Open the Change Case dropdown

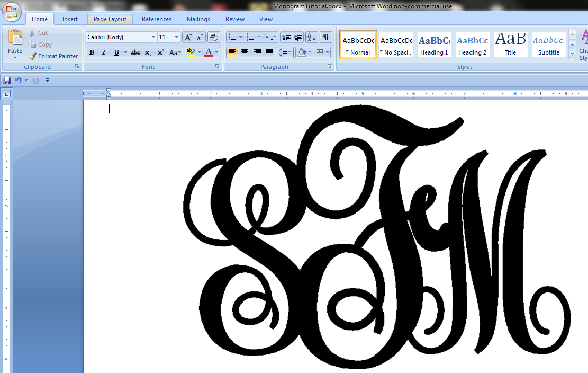pos(175,52)
